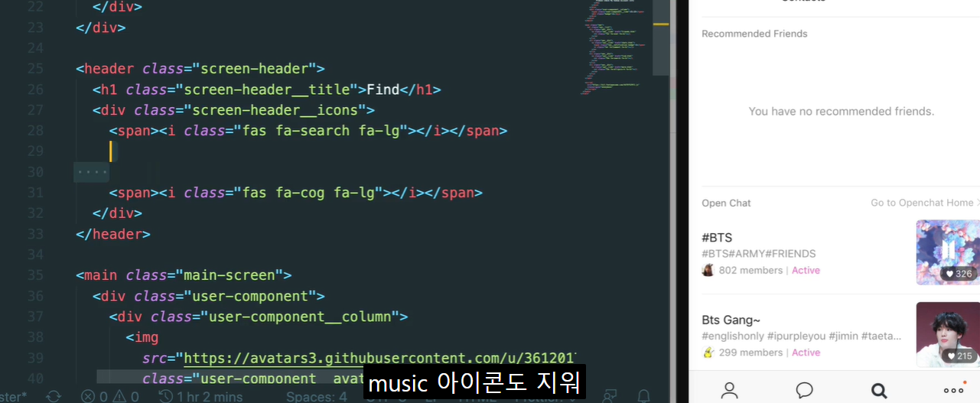Click the closing header tag on line 33
The width and height of the screenshot is (980, 403).
(x=113, y=234)
